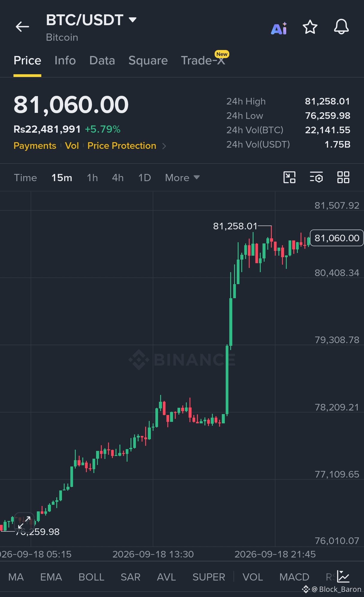Screen dimensions: 364x597
Task: Toggle the BOLL indicator
Action: click(x=91, y=577)
